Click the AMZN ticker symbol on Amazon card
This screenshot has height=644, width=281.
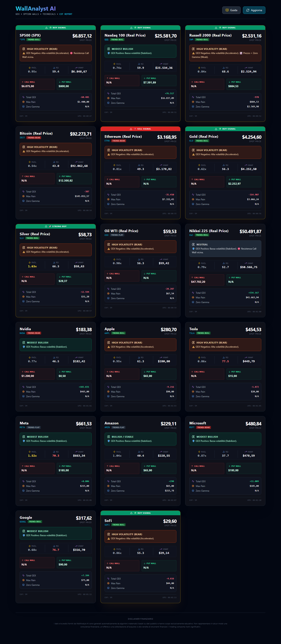coord(107,428)
